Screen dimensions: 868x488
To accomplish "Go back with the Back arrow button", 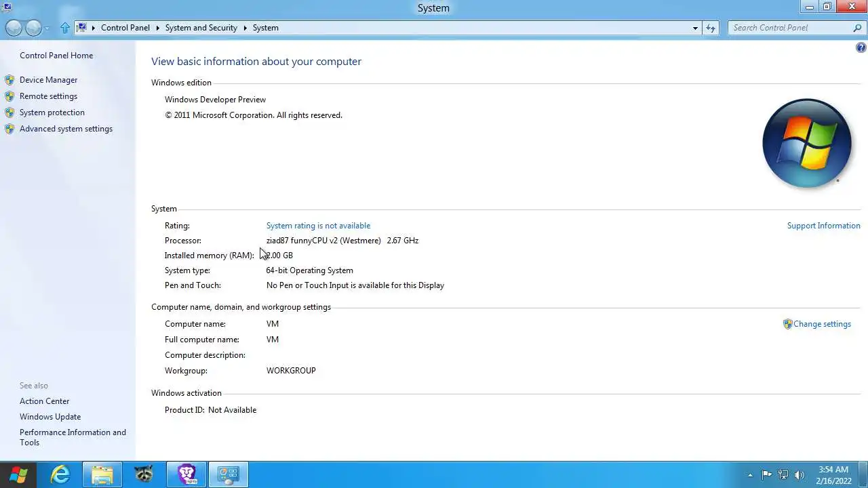I will (x=14, y=28).
